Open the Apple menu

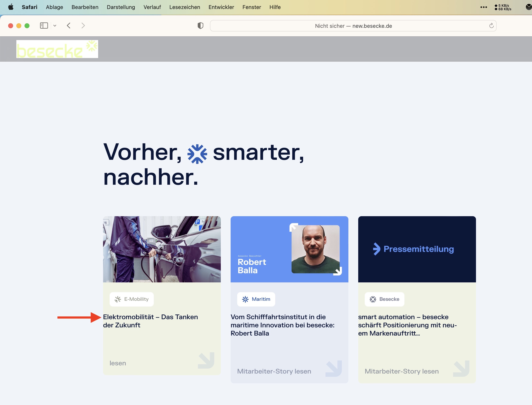tap(11, 7)
